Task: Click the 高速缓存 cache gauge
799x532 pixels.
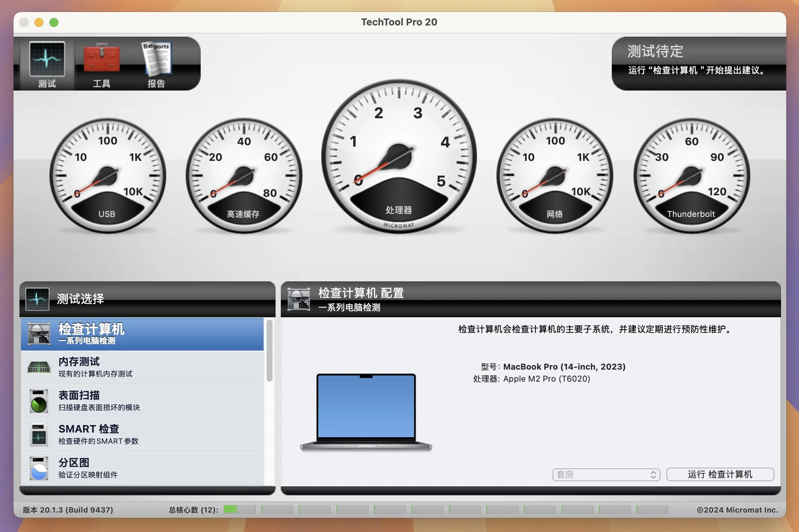Action: (x=244, y=176)
